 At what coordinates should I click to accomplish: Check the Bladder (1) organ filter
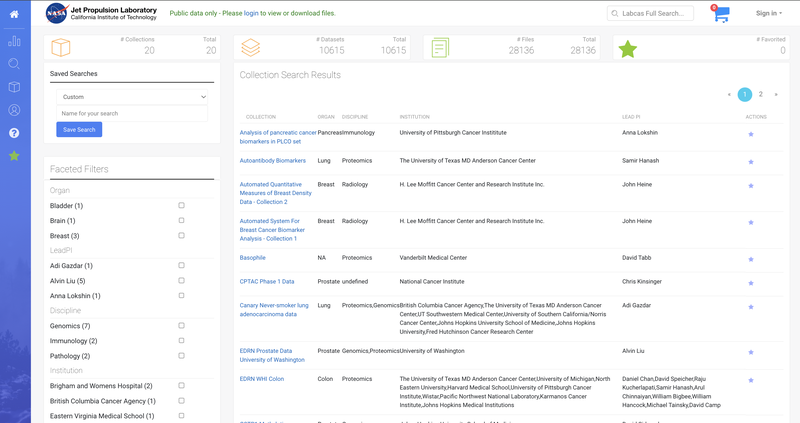[x=181, y=206]
